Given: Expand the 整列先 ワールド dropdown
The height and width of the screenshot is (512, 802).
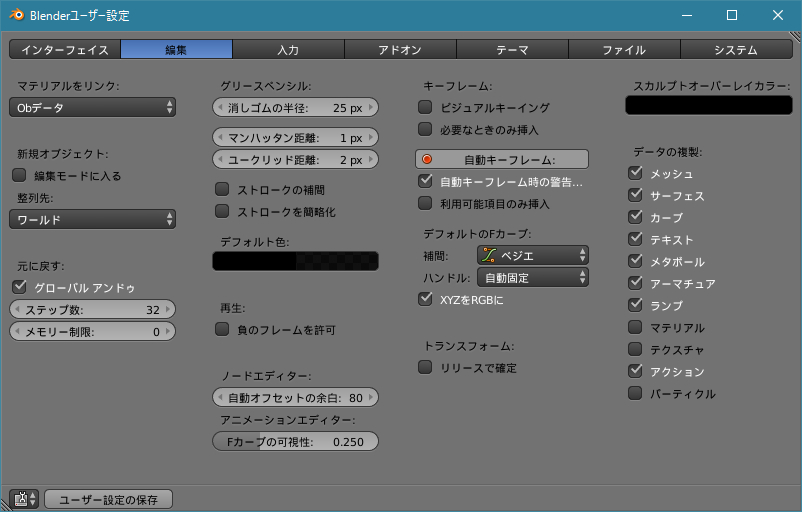Looking at the screenshot, I should coord(92,219).
